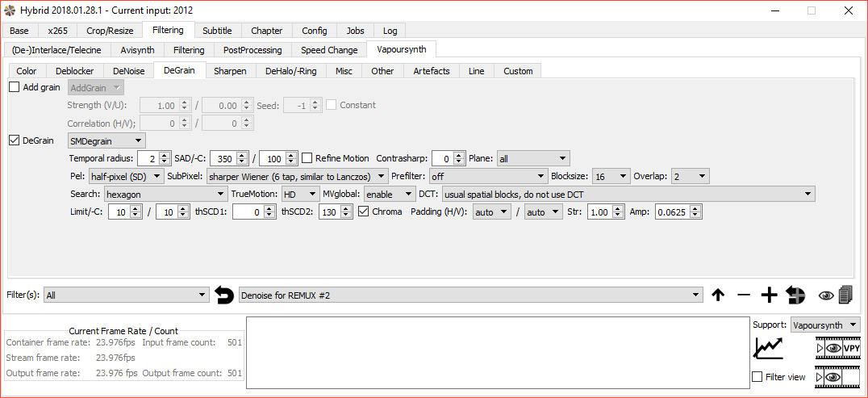Enable the Add grain checkbox
Viewport: 868px width, 398px height.
coord(15,87)
